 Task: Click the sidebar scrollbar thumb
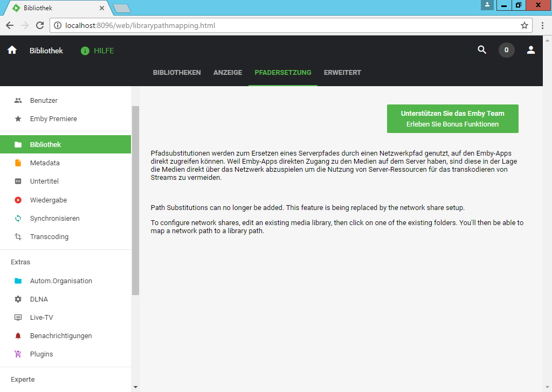point(135,200)
